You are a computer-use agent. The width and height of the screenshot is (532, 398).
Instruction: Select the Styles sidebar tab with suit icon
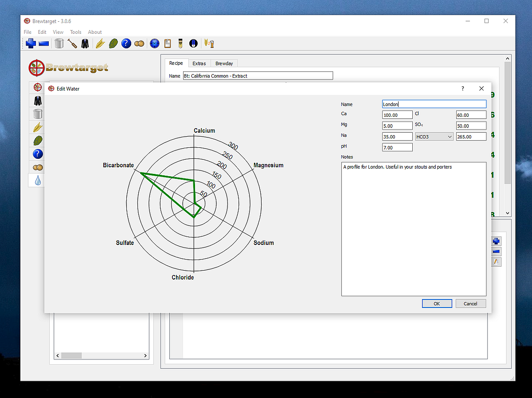pyautogui.click(x=38, y=101)
